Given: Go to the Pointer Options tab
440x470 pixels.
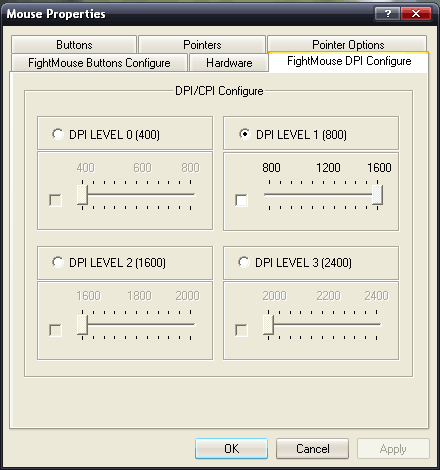Looking at the screenshot, I should (347, 44).
